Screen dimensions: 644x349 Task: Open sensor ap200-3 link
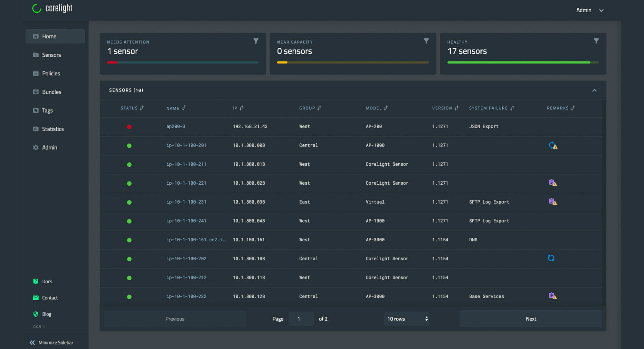point(175,126)
